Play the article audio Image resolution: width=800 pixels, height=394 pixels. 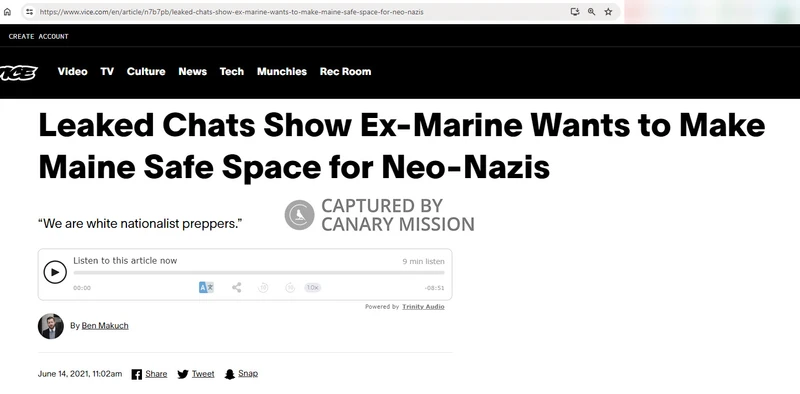(55, 272)
